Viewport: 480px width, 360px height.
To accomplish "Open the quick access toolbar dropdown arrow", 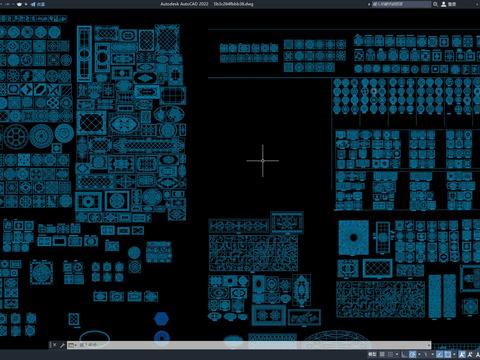I will [x=26, y=4].
